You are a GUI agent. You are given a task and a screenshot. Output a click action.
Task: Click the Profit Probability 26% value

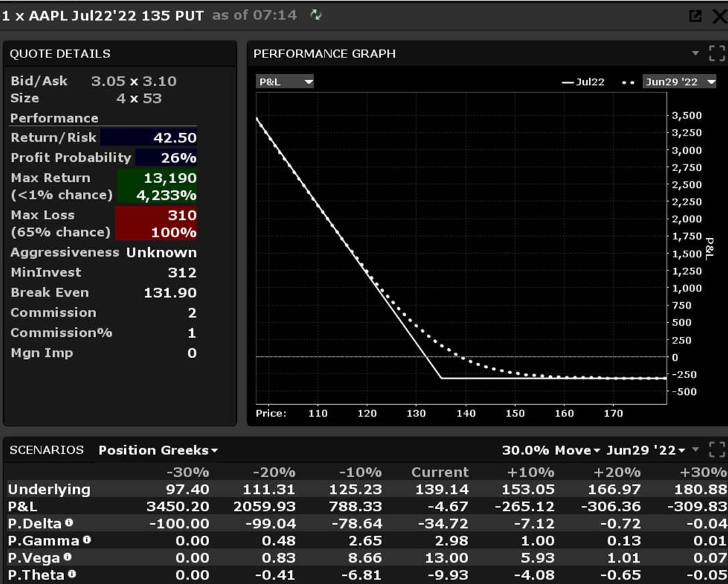pos(179,158)
